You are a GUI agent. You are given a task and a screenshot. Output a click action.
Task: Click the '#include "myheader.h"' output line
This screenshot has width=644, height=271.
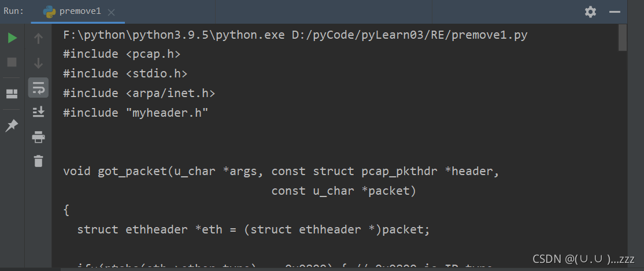coord(135,113)
